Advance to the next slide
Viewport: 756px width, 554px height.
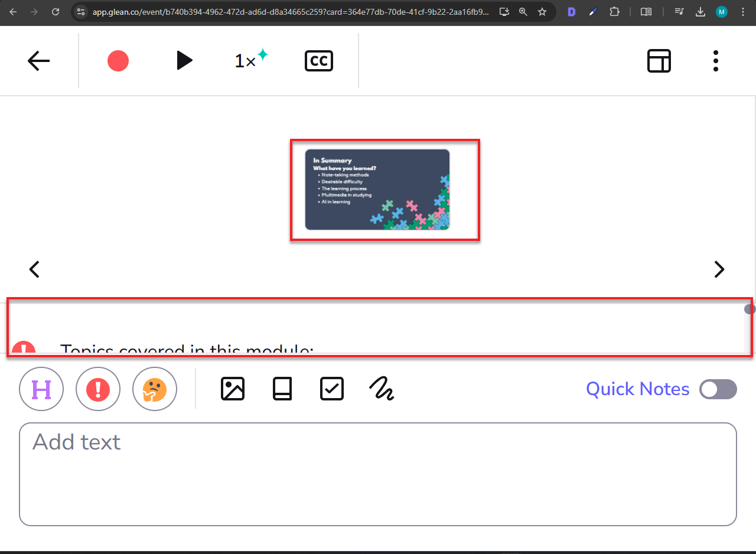click(719, 269)
